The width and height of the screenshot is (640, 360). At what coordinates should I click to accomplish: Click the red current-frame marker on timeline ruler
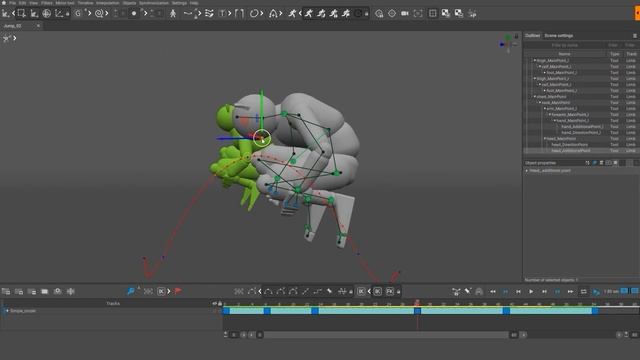417,302
